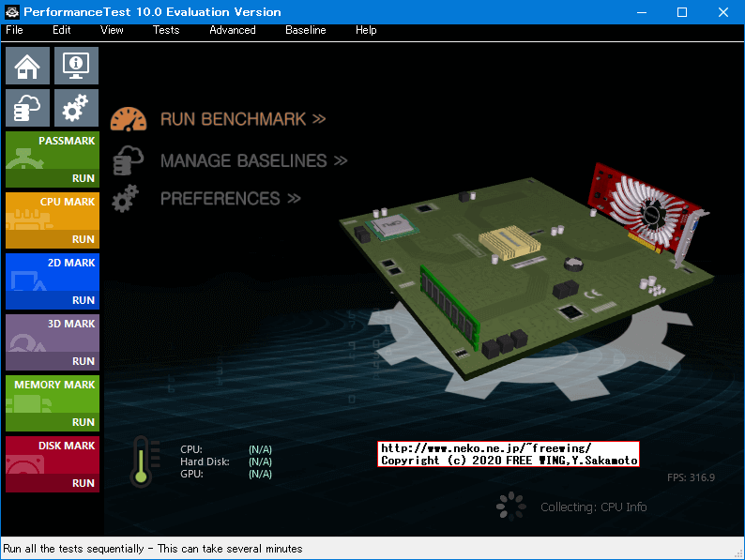Open the Advanced menu

point(233,30)
